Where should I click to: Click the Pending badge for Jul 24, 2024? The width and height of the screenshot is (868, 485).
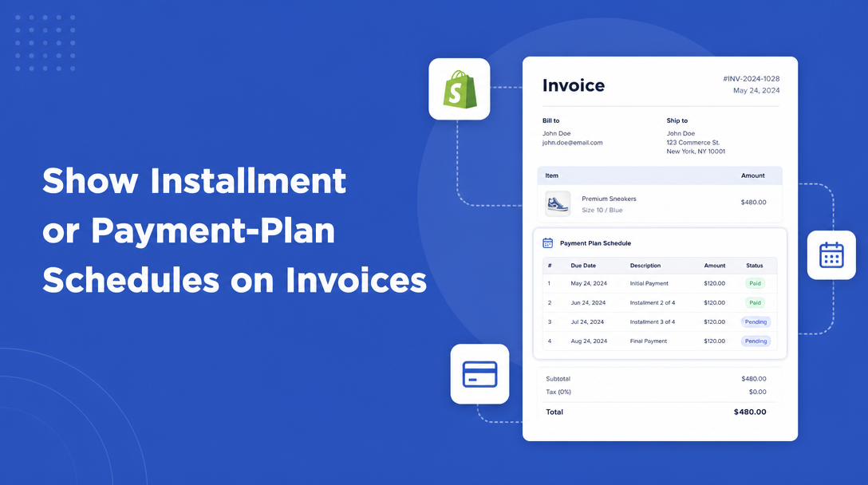756,321
